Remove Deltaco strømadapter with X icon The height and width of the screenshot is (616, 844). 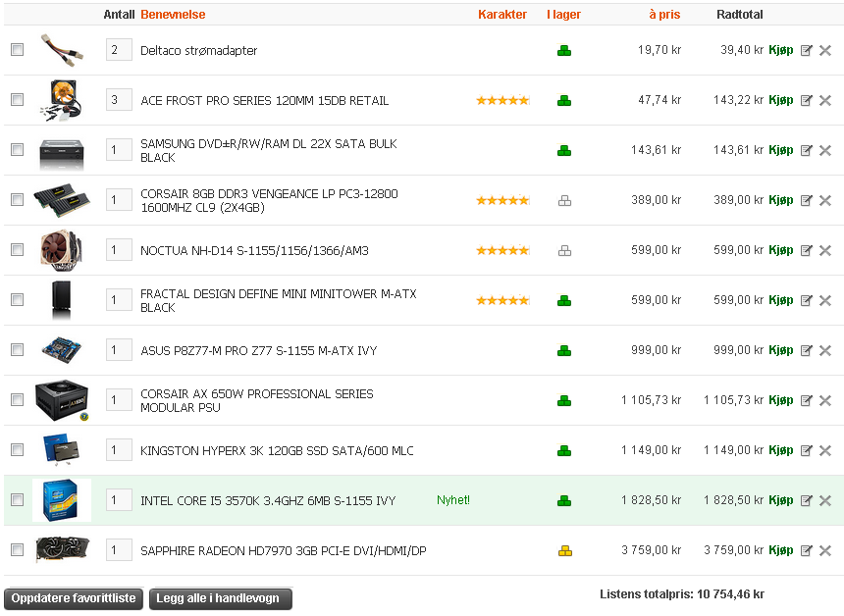[825, 51]
